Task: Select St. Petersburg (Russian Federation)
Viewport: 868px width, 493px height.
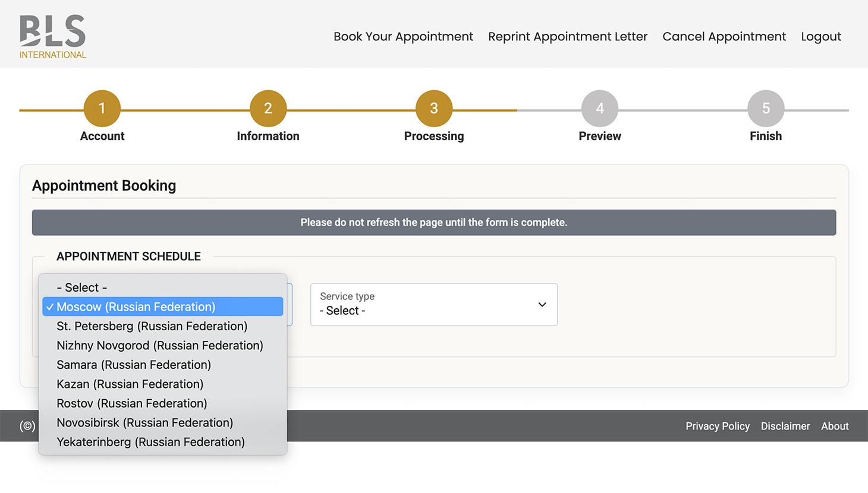Action: (x=152, y=326)
